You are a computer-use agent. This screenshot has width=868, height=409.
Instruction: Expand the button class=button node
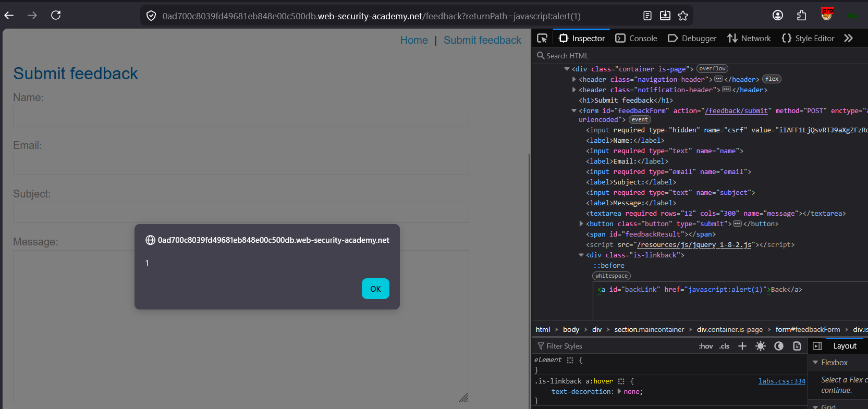click(581, 224)
